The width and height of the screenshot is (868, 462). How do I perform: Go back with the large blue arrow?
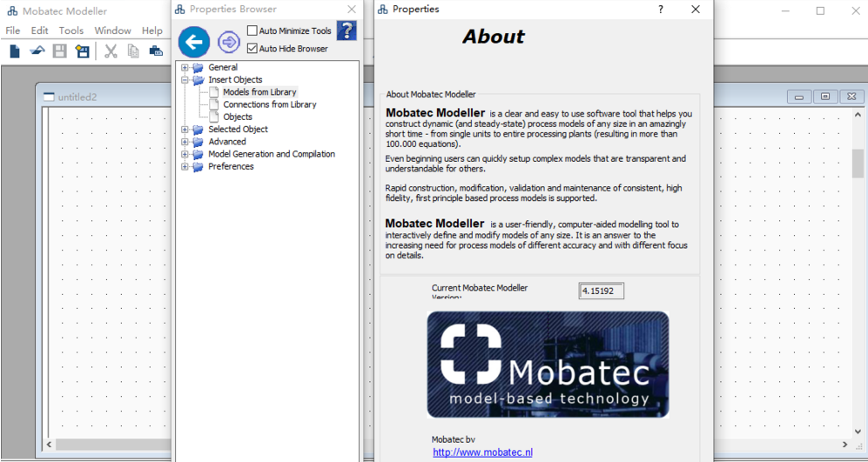[194, 42]
